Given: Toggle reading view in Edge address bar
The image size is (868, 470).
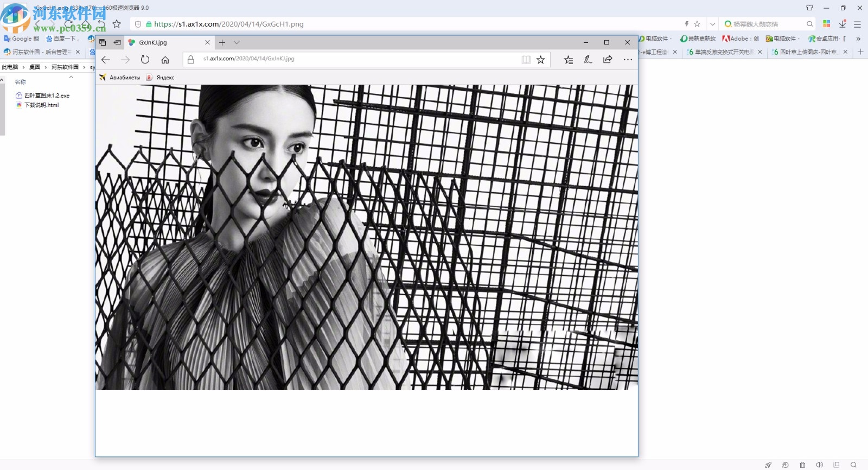Looking at the screenshot, I should coord(526,60).
